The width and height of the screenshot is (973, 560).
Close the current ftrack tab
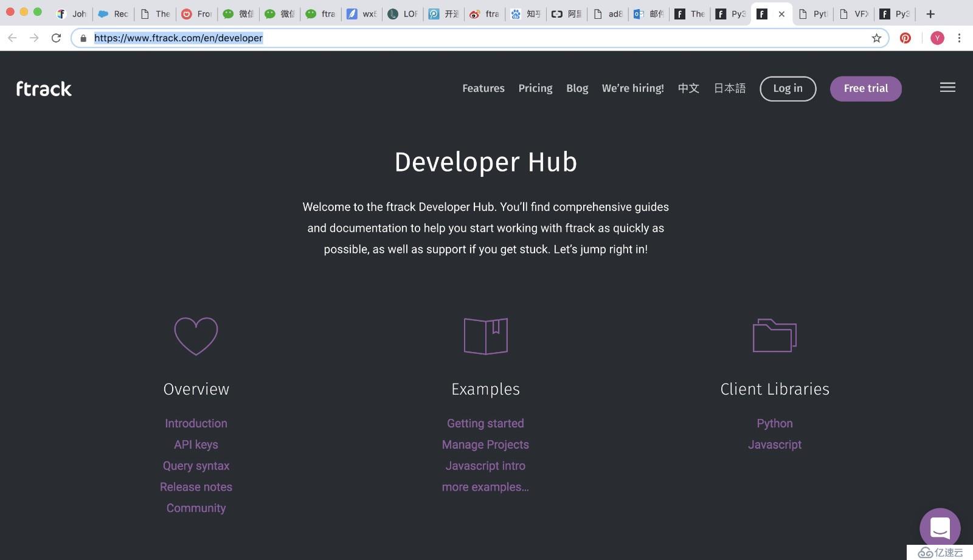click(781, 14)
